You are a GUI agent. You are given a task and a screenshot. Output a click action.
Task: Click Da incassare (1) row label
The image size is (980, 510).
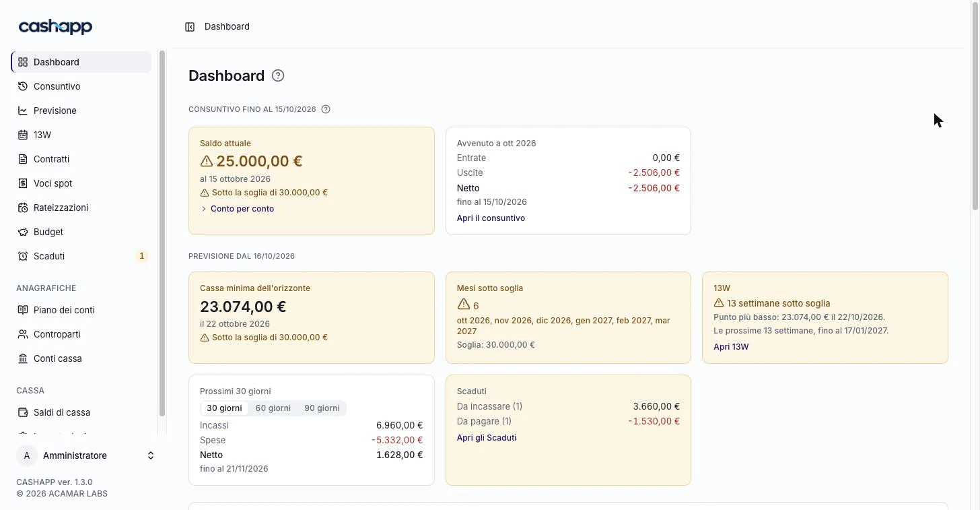pos(489,406)
